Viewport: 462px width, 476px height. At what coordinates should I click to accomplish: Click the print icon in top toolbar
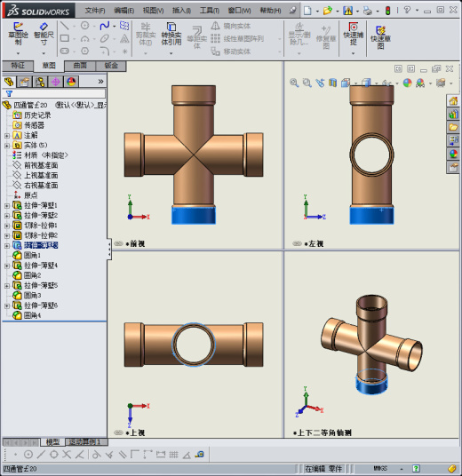tap(368, 11)
